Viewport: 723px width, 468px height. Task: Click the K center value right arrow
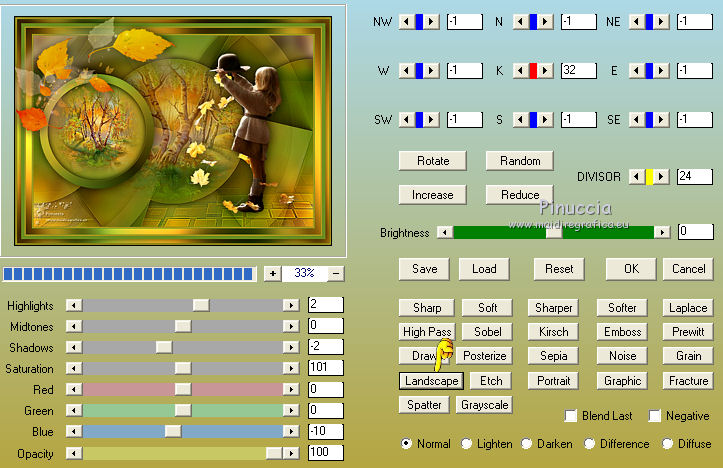(x=545, y=71)
